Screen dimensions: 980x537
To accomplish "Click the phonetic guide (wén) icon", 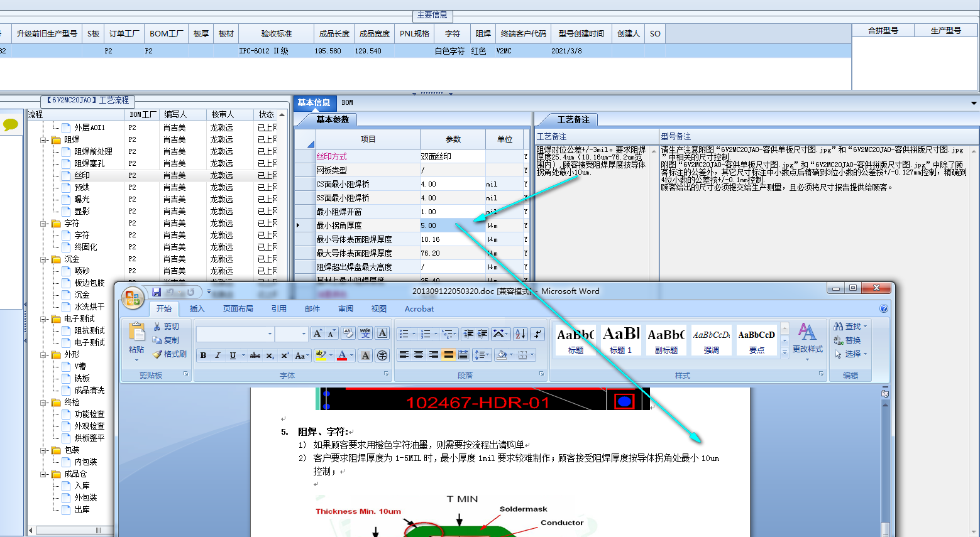I will coord(365,334).
